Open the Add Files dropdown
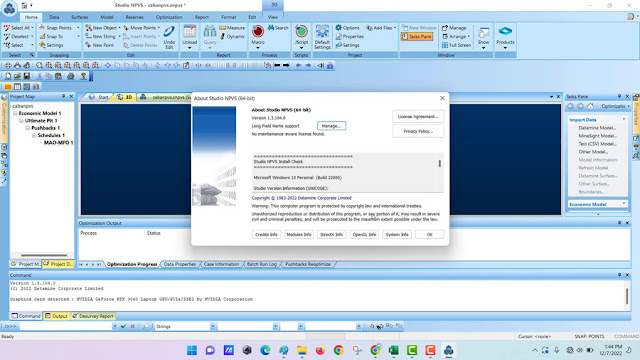This screenshot has height=360, width=640. click(x=395, y=28)
